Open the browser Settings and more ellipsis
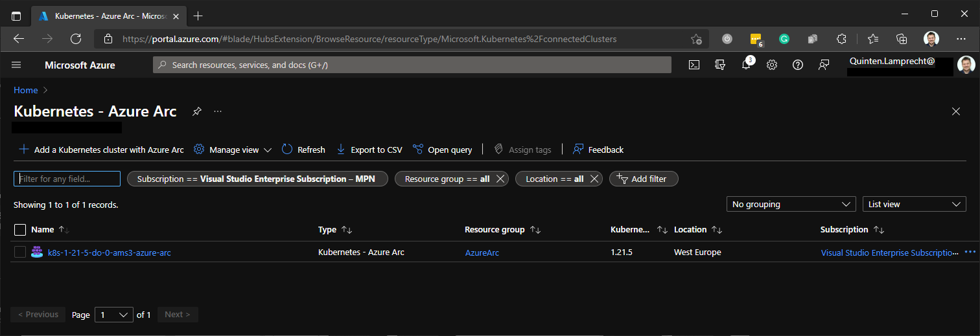Screen dimensions: 980x336 pyautogui.click(x=961, y=39)
